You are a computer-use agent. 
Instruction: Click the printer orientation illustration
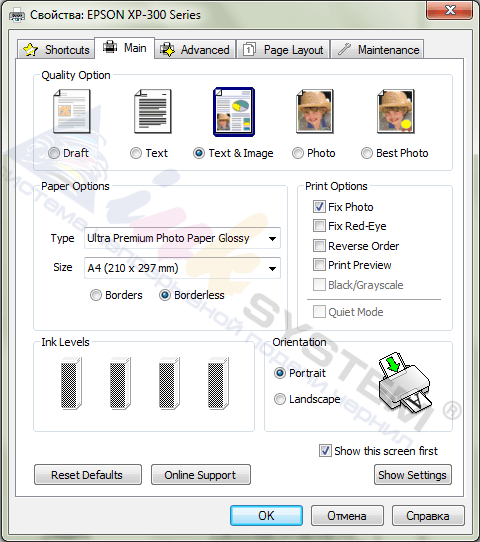tap(404, 382)
